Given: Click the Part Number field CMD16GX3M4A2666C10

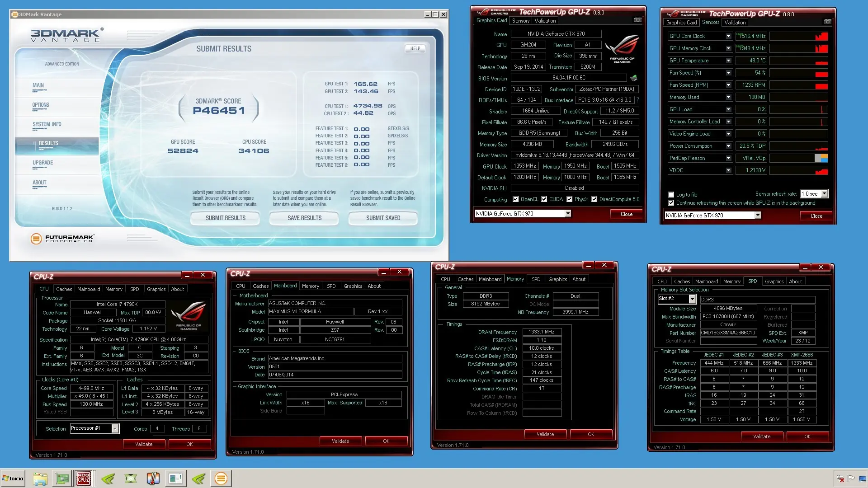Looking at the screenshot, I should (728, 333).
